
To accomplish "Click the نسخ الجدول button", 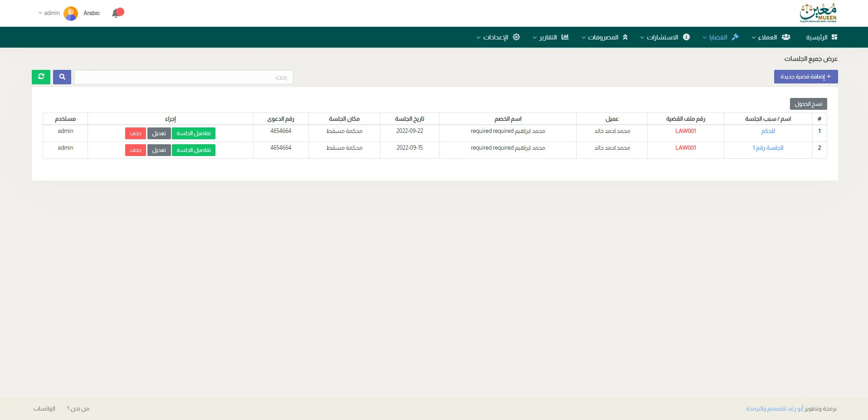I will (808, 104).
